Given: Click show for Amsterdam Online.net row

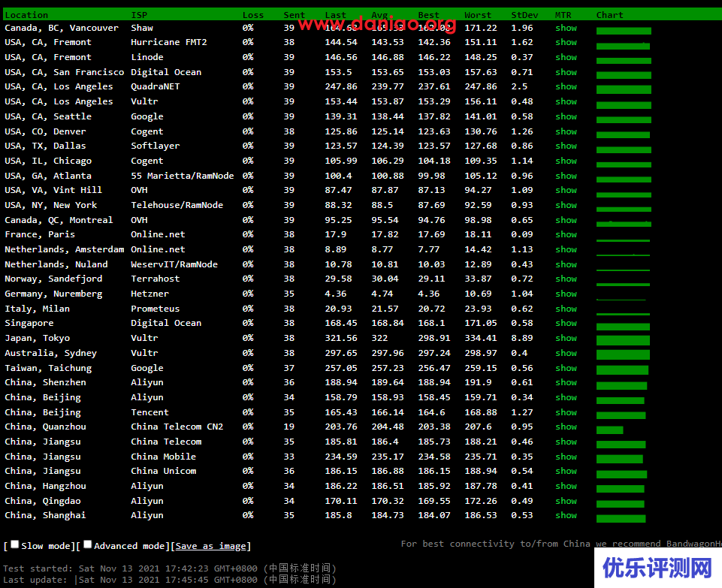Looking at the screenshot, I should pyautogui.click(x=566, y=249).
